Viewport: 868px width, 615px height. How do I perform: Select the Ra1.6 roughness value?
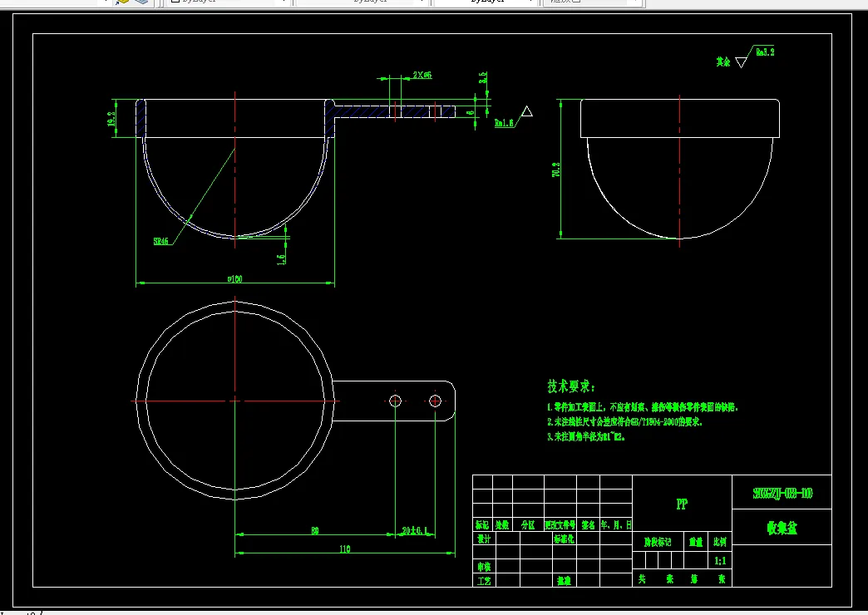(x=504, y=123)
